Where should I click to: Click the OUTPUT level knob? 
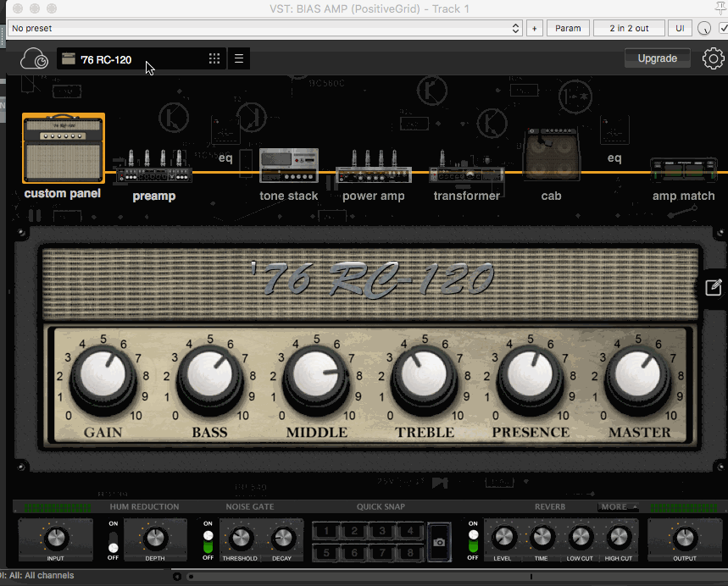pos(685,538)
